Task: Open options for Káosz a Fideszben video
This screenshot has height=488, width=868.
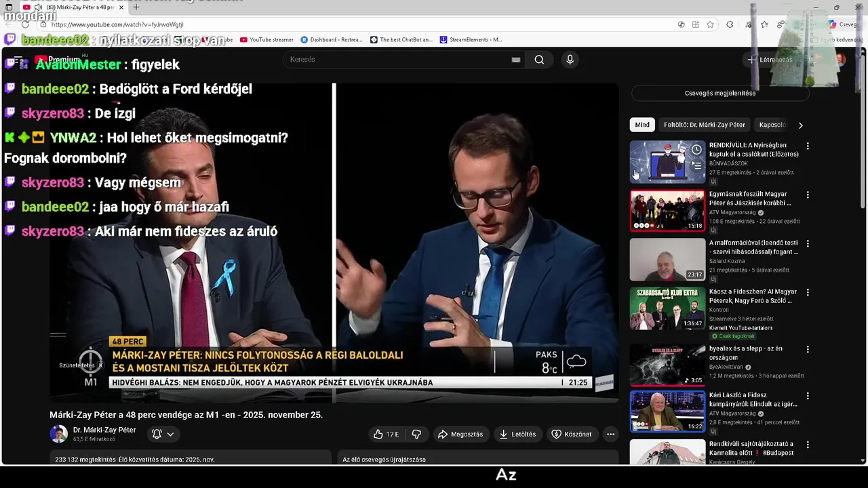Action: [807, 292]
